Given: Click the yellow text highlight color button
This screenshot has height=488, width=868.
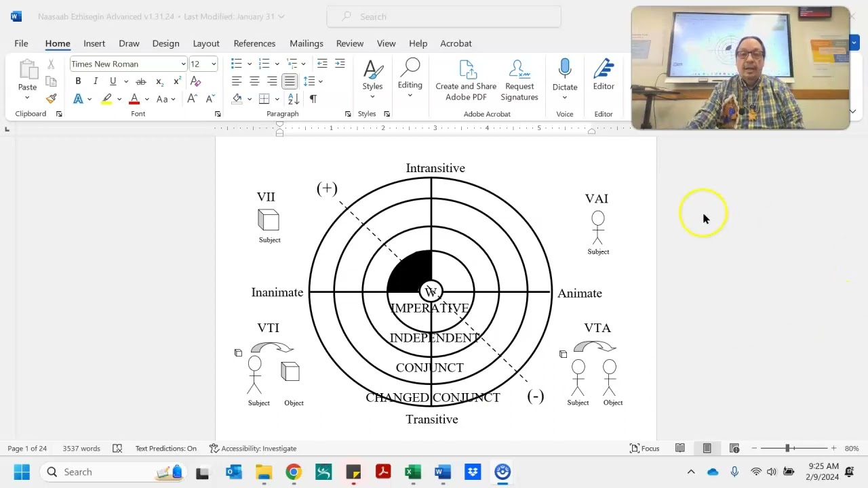Looking at the screenshot, I should 106,99.
